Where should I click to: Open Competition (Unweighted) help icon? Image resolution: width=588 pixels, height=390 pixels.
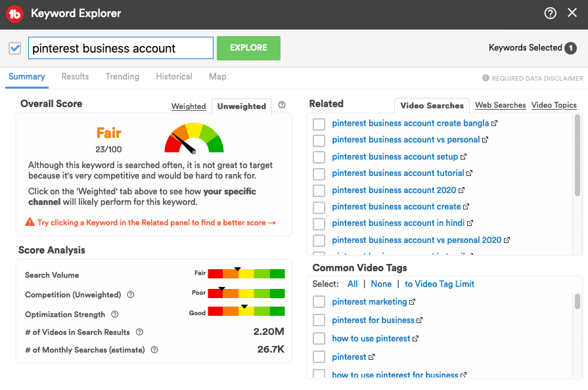coord(131,294)
